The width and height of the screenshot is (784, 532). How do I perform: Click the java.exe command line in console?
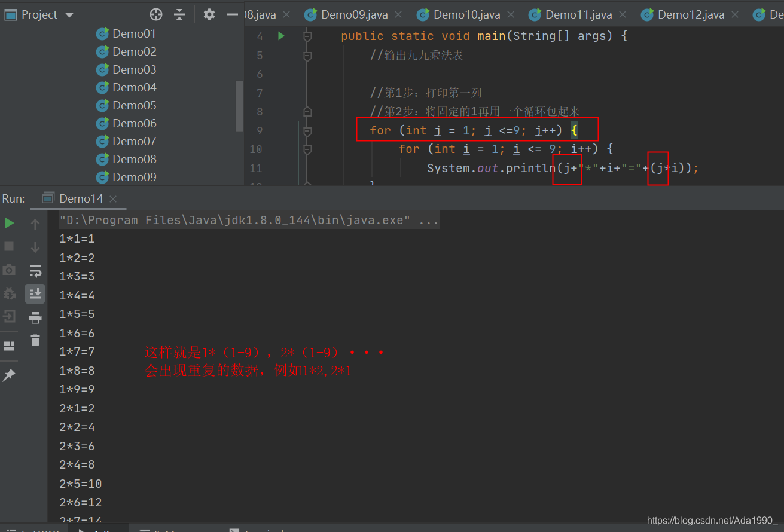tap(249, 221)
